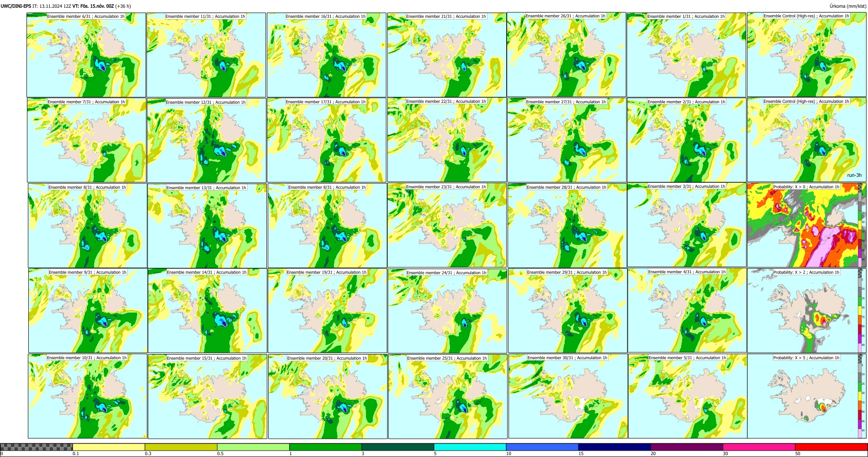Click the 'Úrkoma (mm/klst)' unit label
Screen dimensions: 868x457
point(847,6)
